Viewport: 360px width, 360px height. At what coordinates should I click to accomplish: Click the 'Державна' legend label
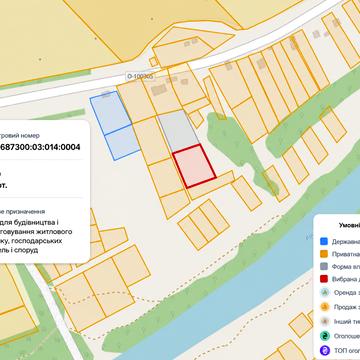[346, 242]
